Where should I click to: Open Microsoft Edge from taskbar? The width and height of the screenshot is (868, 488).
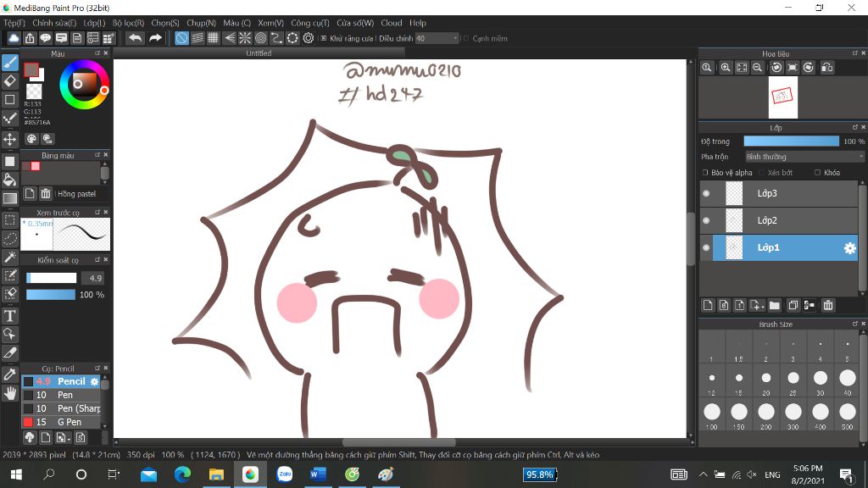[x=182, y=474]
